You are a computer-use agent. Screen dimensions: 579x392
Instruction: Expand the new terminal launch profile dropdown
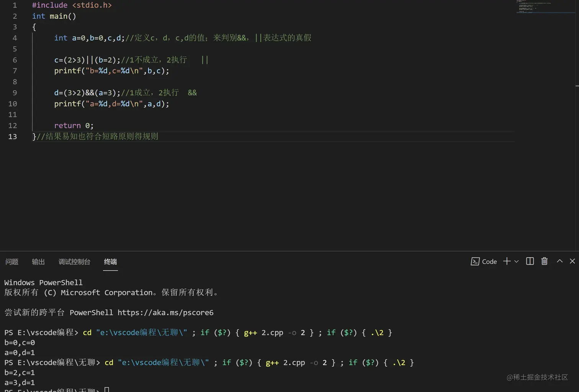pos(516,261)
